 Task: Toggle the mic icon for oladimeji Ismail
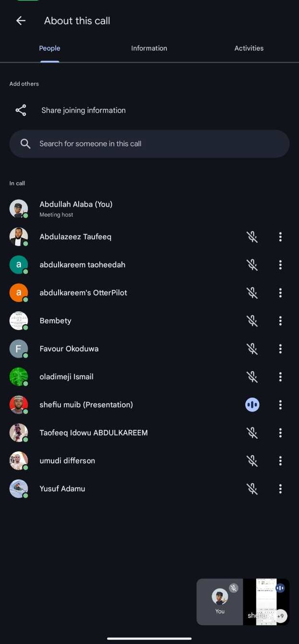point(252,376)
